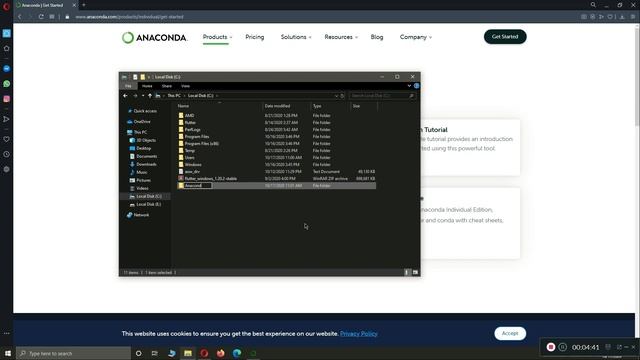This screenshot has width=640, height=360.
Task: Click Local Disk (C:) in address path
Action: tap(200, 96)
